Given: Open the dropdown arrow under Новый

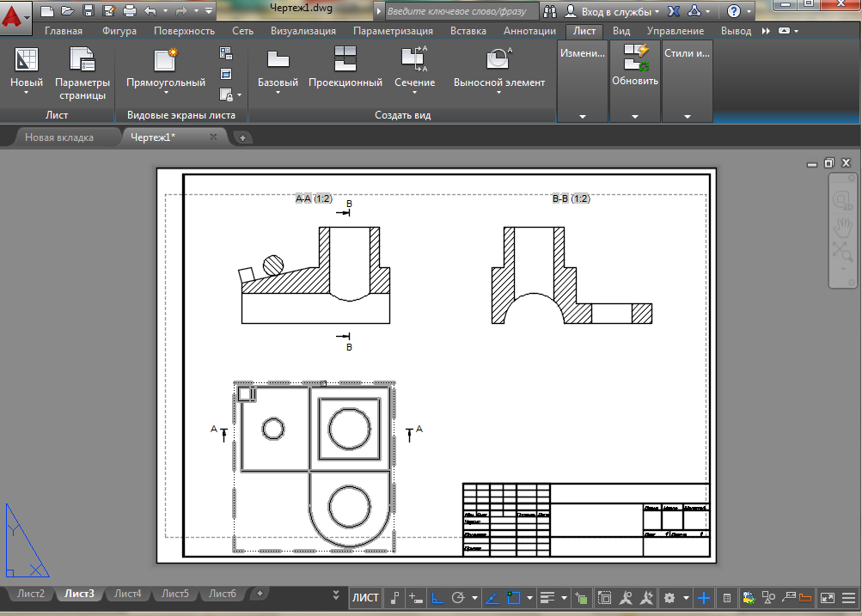Looking at the screenshot, I should pos(26,93).
